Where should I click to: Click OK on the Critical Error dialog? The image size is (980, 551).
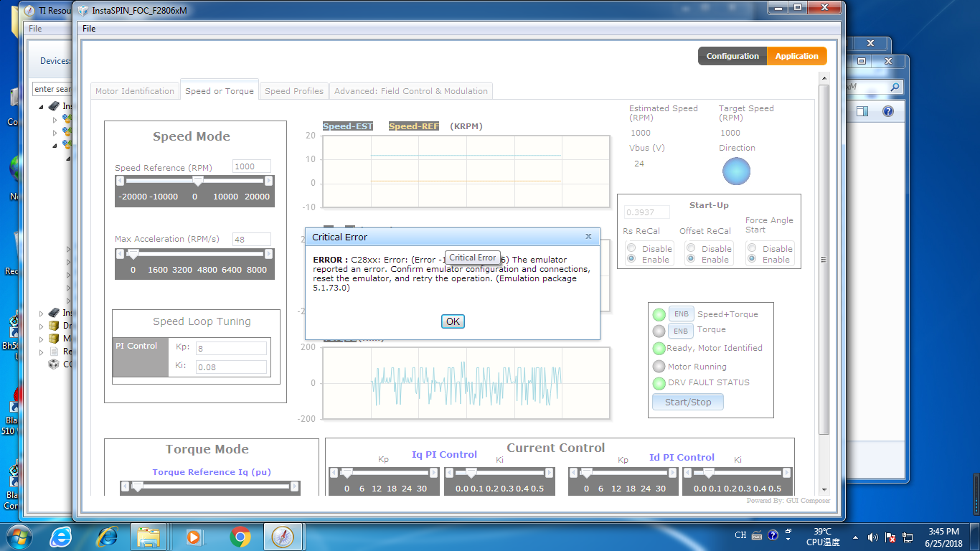pos(453,321)
